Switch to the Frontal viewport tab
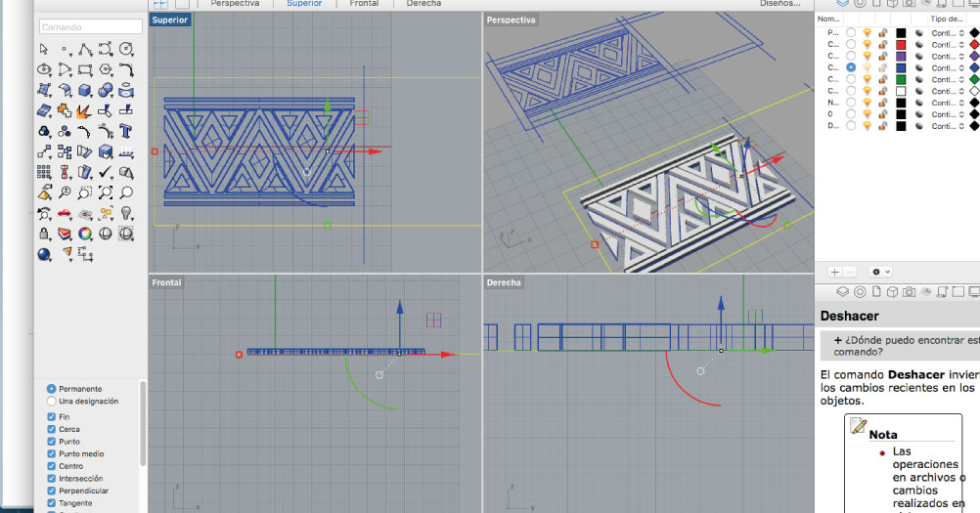 tap(365, 4)
